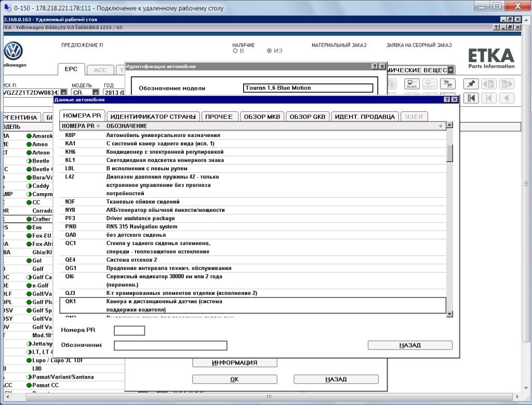Select the ИЗ availability radio button
This screenshot has height=405, width=532.
click(270, 51)
